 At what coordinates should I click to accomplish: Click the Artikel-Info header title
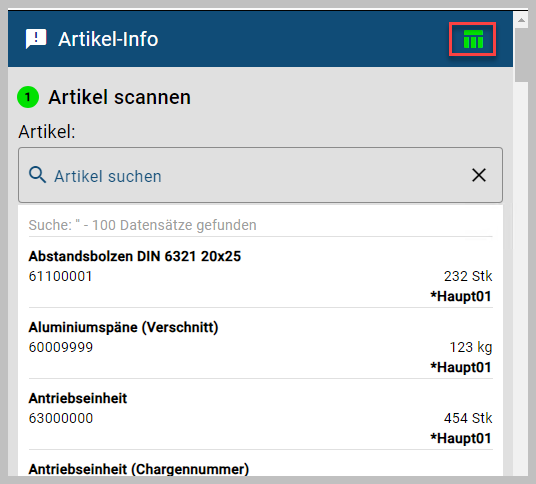pyautogui.click(x=108, y=39)
